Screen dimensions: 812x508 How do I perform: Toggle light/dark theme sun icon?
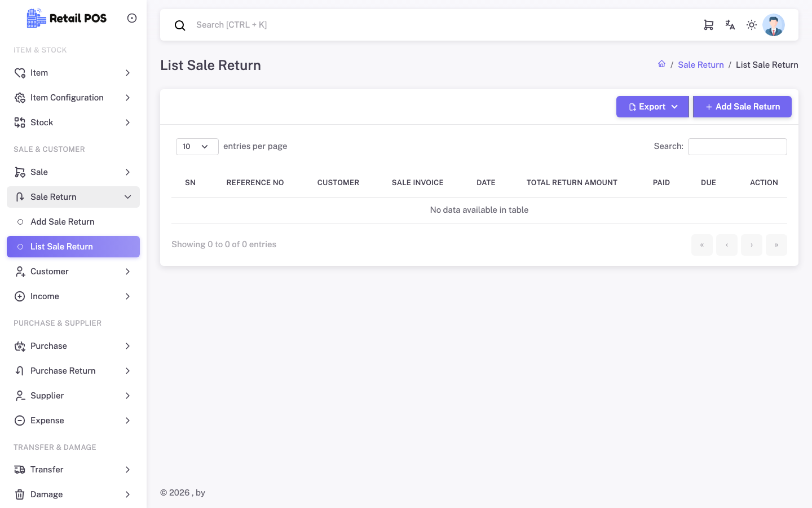tap(752, 25)
